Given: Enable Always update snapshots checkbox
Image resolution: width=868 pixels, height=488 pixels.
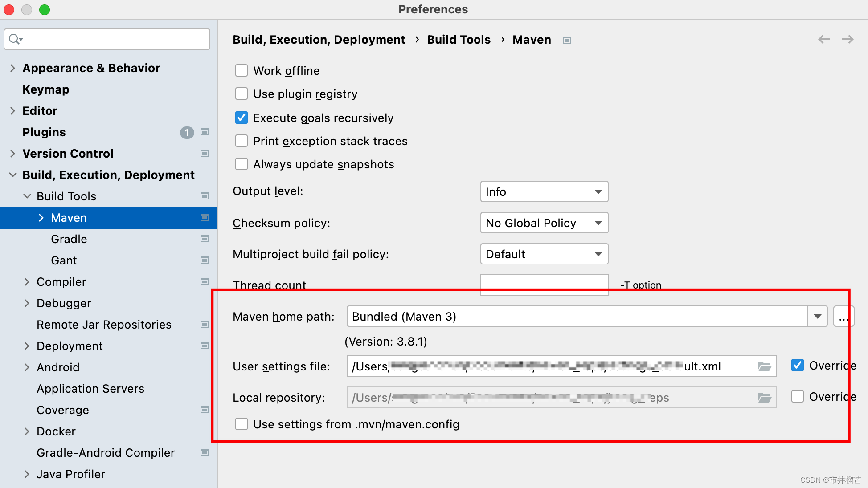Looking at the screenshot, I should [242, 164].
